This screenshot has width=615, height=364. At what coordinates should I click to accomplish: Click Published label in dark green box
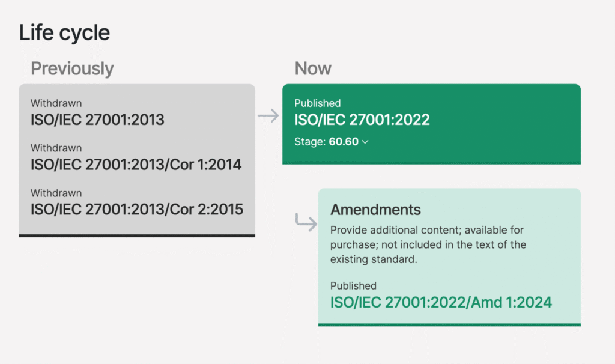click(x=318, y=103)
